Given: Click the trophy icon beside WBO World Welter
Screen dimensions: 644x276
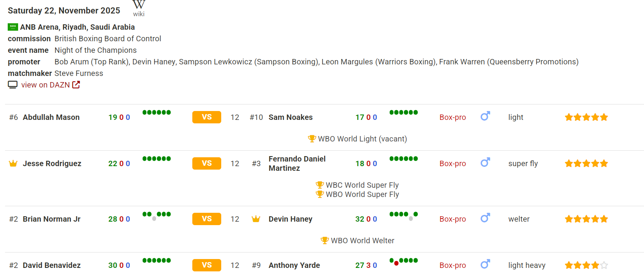Looking at the screenshot, I should pos(325,240).
